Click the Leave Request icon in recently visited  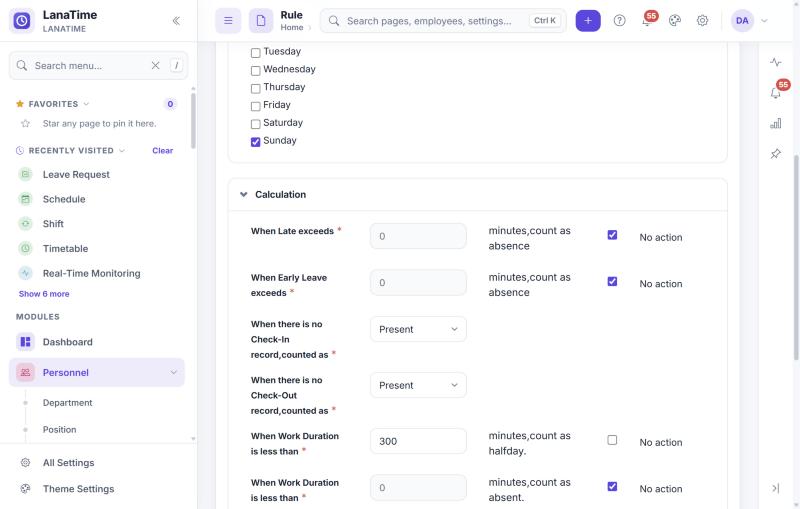pyautogui.click(x=26, y=174)
